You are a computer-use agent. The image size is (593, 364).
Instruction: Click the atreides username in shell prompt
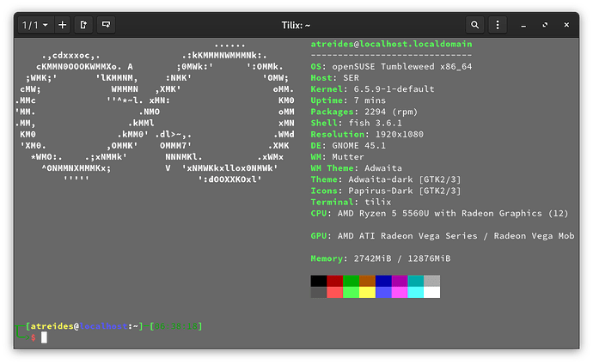pyautogui.click(x=52, y=326)
